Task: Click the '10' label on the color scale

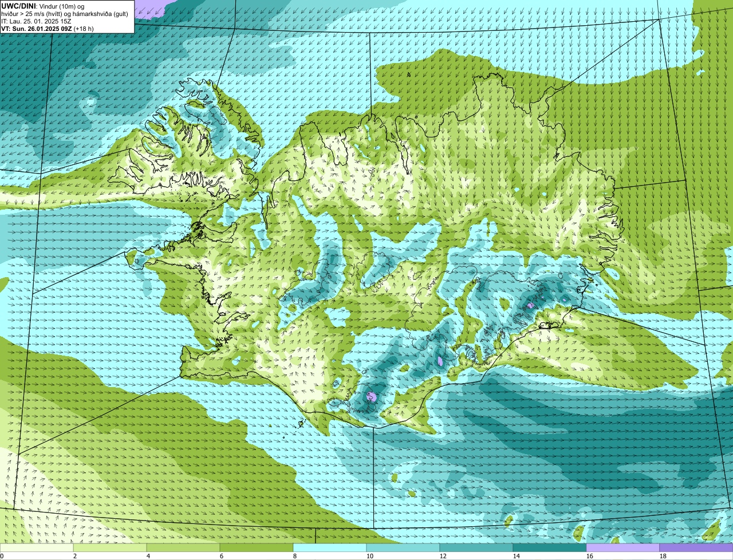Action: [370, 556]
